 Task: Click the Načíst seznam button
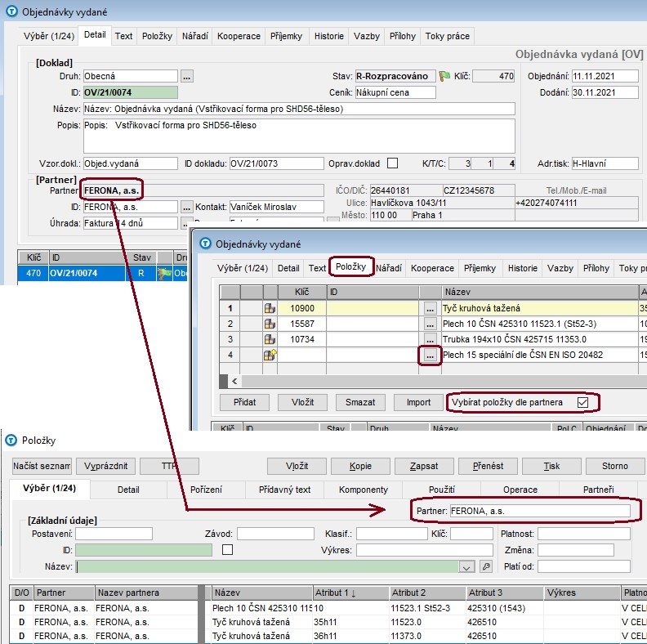(42, 466)
